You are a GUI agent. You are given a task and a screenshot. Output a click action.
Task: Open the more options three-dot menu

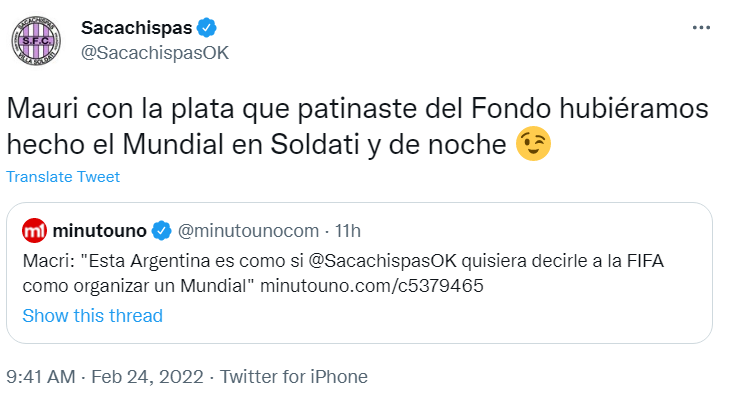(x=701, y=28)
